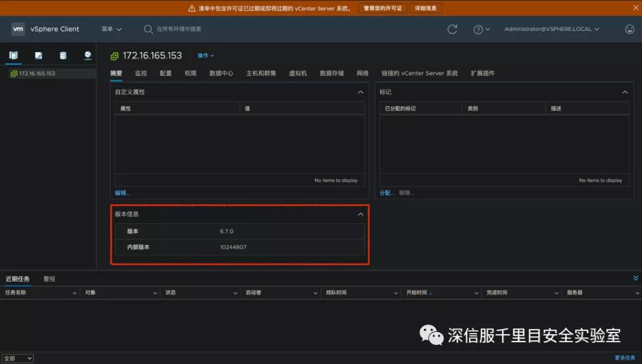This screenshot has height=364, width=642.
Task: Open the 启动者 column filter arrow
Action: (x=316, y=293)
